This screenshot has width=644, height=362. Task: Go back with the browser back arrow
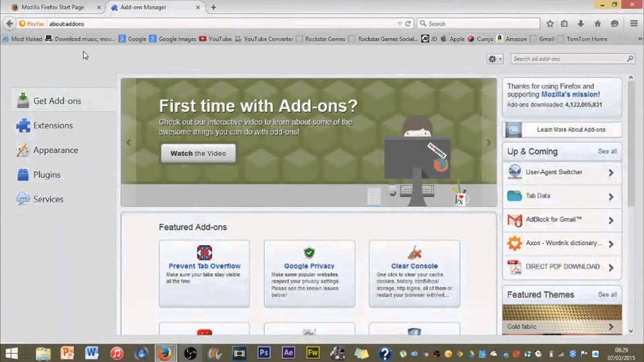(9, 24)
